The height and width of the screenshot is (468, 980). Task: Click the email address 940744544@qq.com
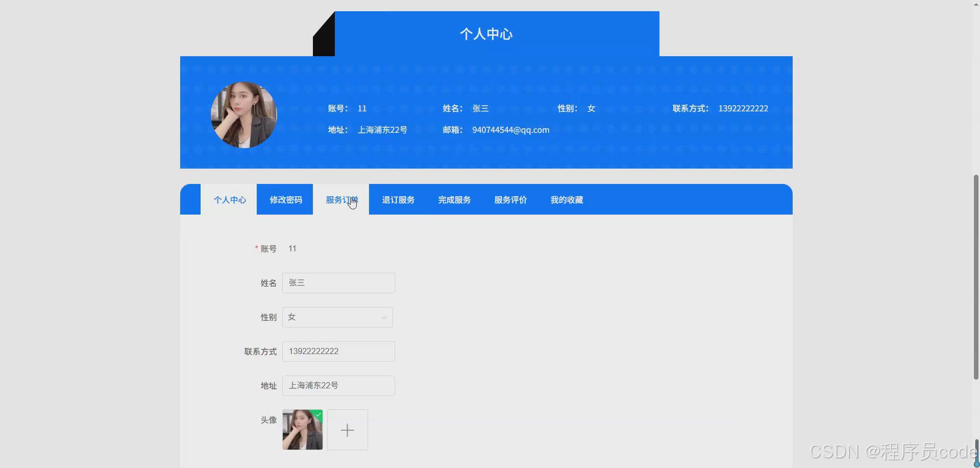point(510,130)
